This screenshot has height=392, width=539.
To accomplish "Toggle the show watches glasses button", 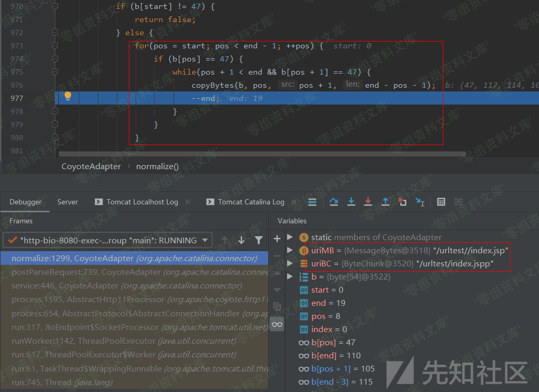I will (277, 324).
